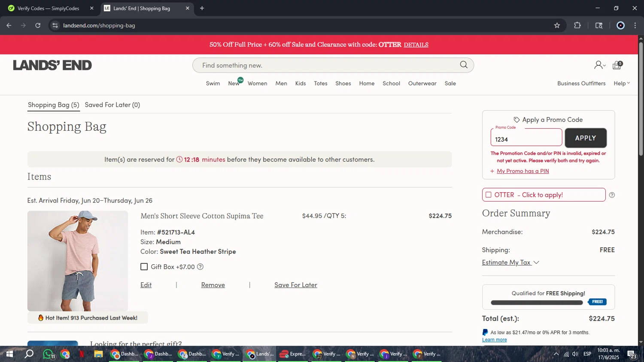Click the APPLY promo code button
Screen dimensions: 644x362
[x=586, y=138]
